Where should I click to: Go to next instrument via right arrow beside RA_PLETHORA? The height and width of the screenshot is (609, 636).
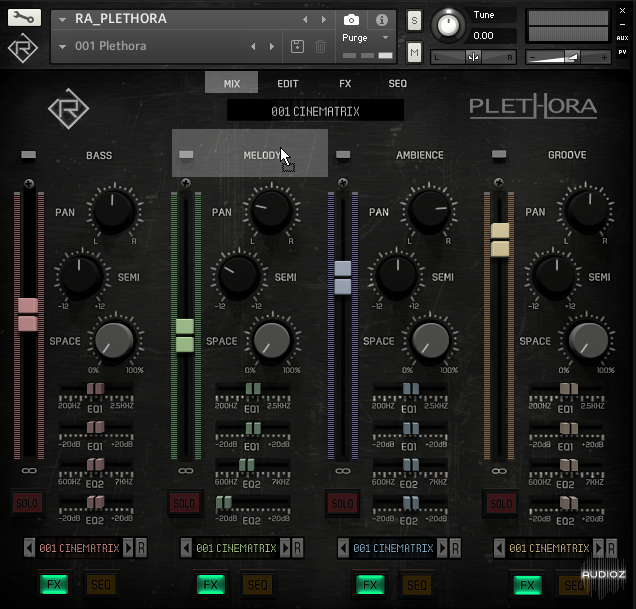tap(324, 19)
